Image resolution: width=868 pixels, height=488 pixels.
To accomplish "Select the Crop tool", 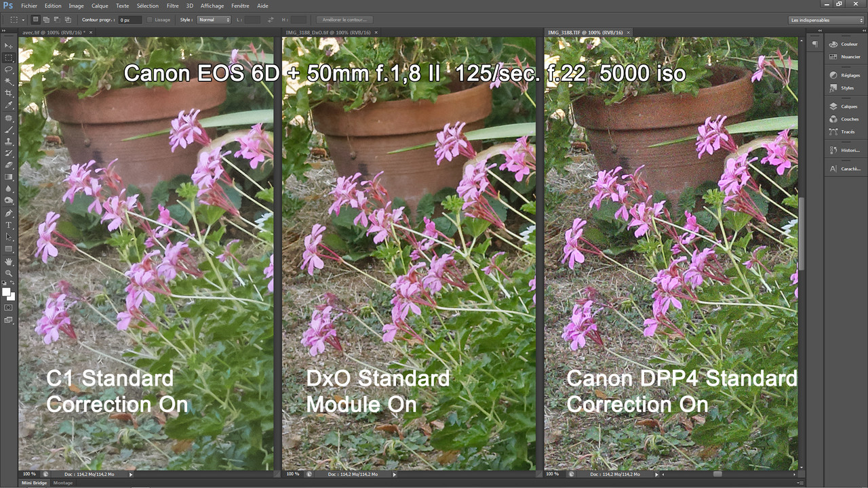I will click(x=9, y=94).
